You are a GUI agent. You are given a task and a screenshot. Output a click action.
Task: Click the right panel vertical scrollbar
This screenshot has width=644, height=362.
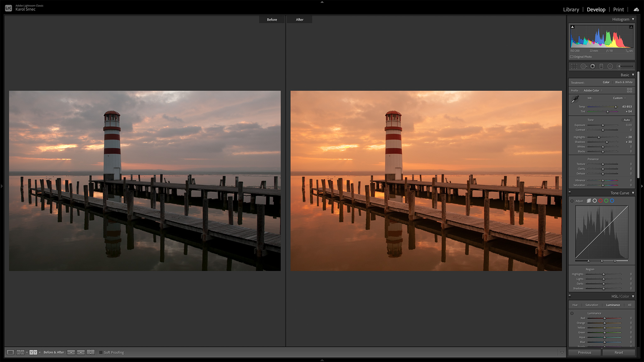click(x=638, y=125)
